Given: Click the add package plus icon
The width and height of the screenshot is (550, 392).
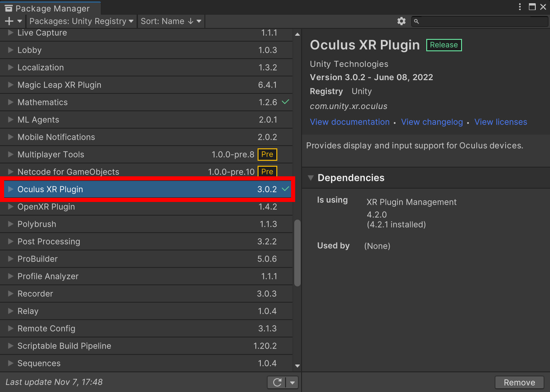Looking at the screenshot, I should [9, 21].
